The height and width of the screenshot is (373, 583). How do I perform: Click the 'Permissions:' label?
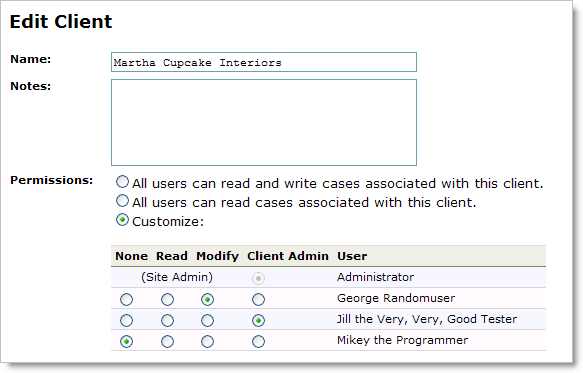(51, 180)
